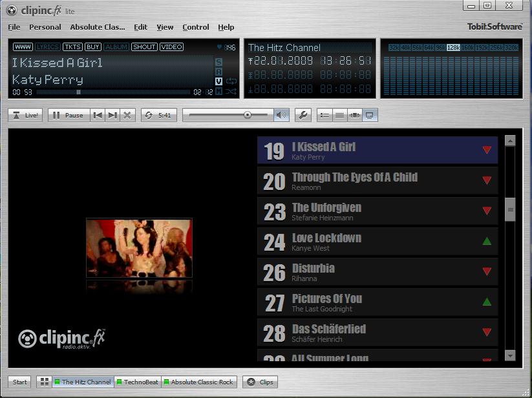Switch to the plain lines list view icon
532x398 pixels.
click(339, 115)
